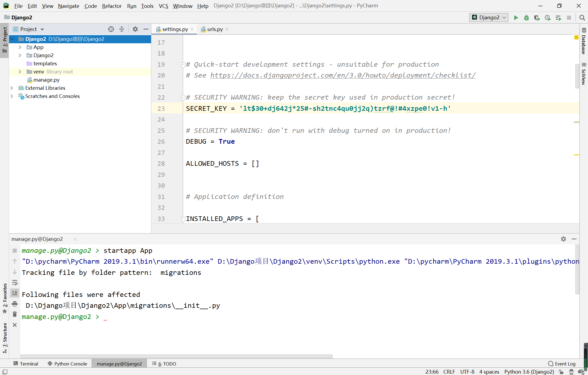Toggle soft-wrap in console output
Viewport: 588px width, 375px height.
[x=15, y=282]
